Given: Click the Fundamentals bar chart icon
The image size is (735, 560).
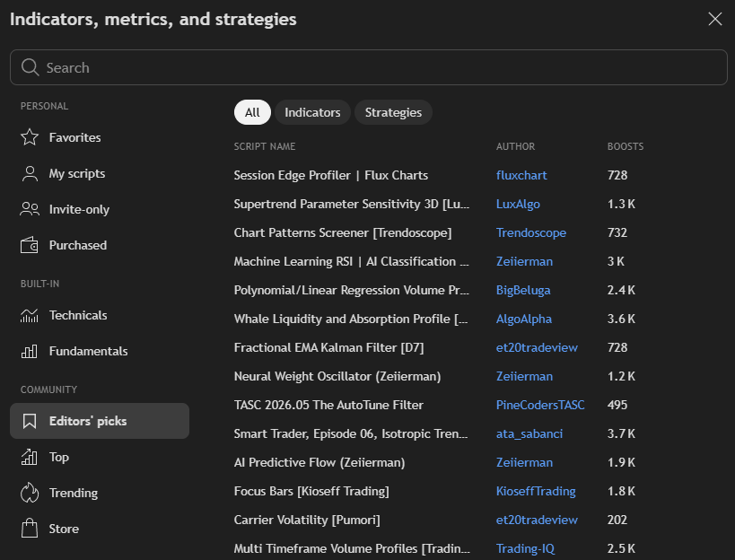Looking at the screenshot, I should pyautogui.click(x=30, y=351).
